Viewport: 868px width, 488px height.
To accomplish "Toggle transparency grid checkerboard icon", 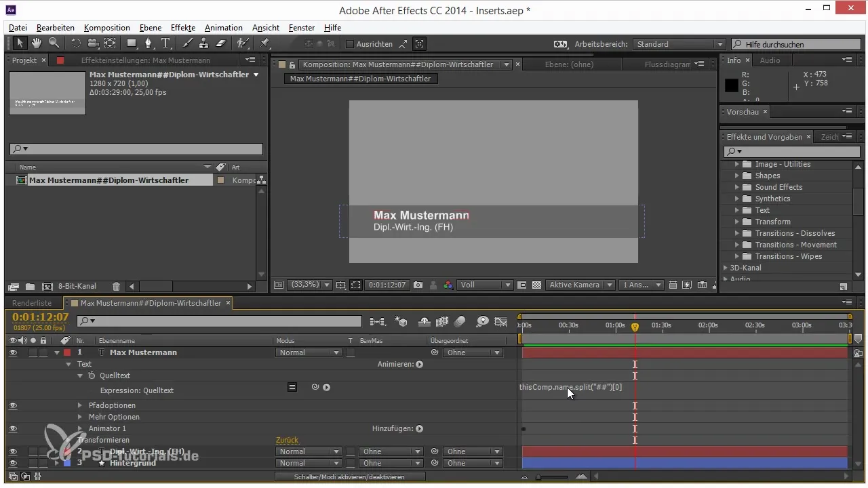I will pos(537,285).
